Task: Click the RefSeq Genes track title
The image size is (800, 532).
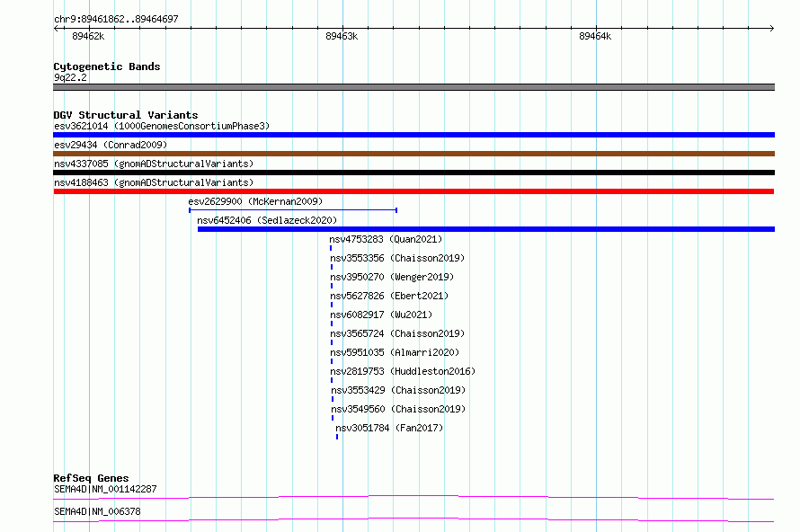Action: (x=92, y=478)
